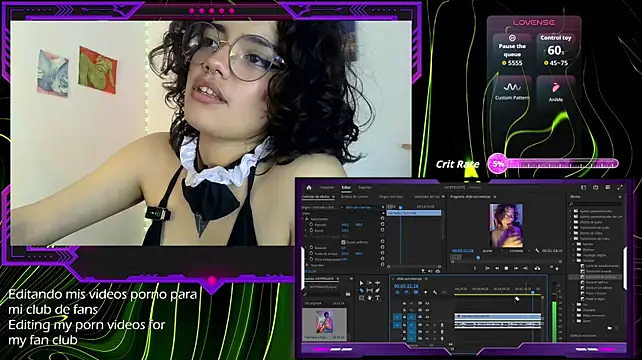Reset the Posición parameter
642x360 pixels.
[x=383, y=224]
